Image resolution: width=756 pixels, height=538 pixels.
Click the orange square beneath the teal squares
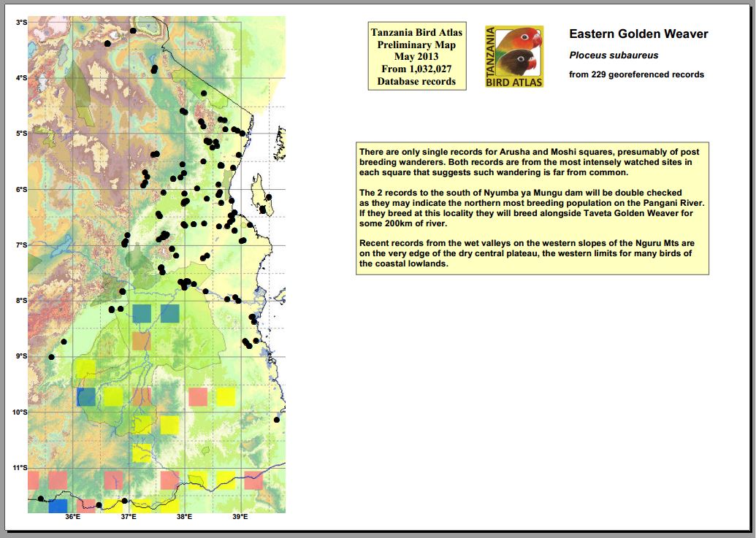(142, 341)
